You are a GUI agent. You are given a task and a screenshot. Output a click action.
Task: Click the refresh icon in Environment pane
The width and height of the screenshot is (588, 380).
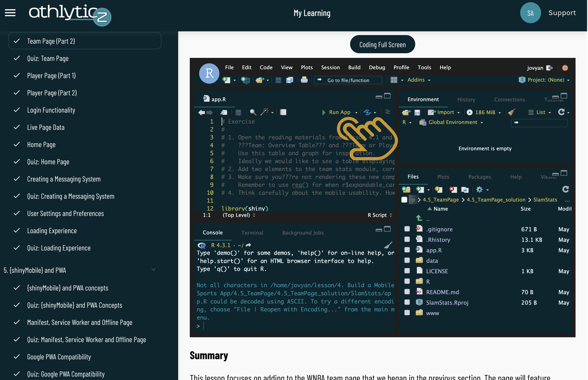(562, 112)
